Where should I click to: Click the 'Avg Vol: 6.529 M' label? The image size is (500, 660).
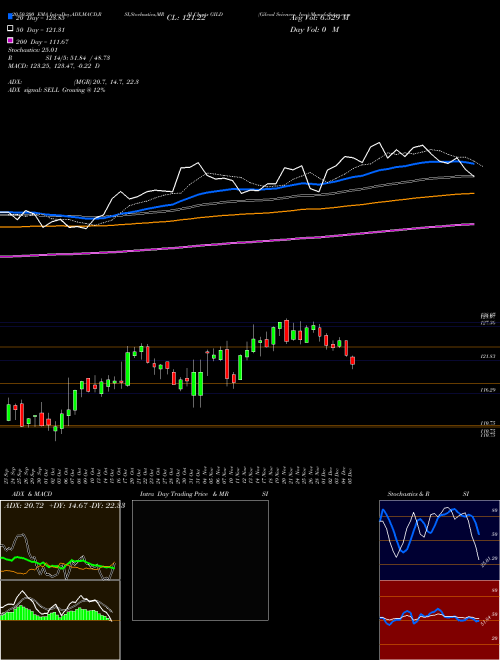pyautogui.click(x=320, y=18)
